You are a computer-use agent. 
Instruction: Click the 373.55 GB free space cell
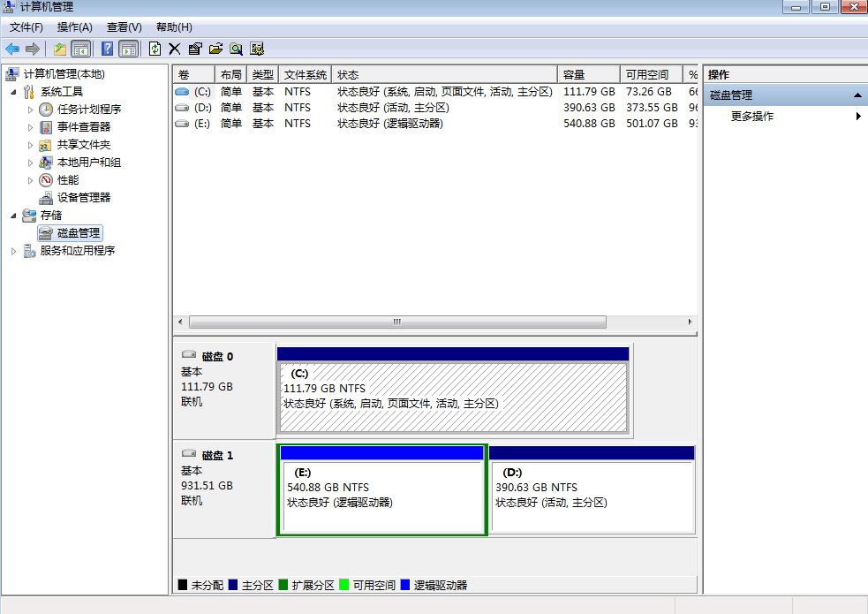click(x=652, y=108)
